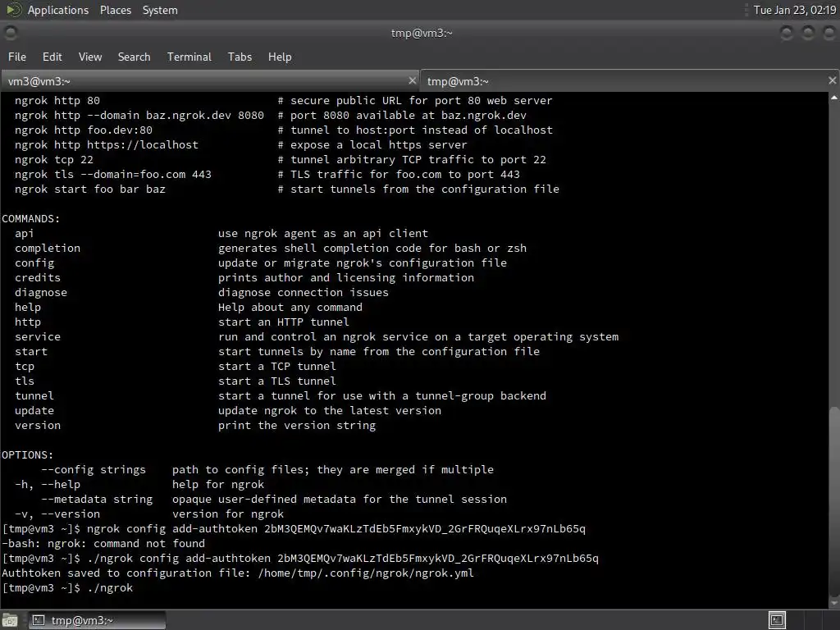Click the last prompt line with './ngrok'
Screen dimensions: 840x630
(x=67, y=587)
